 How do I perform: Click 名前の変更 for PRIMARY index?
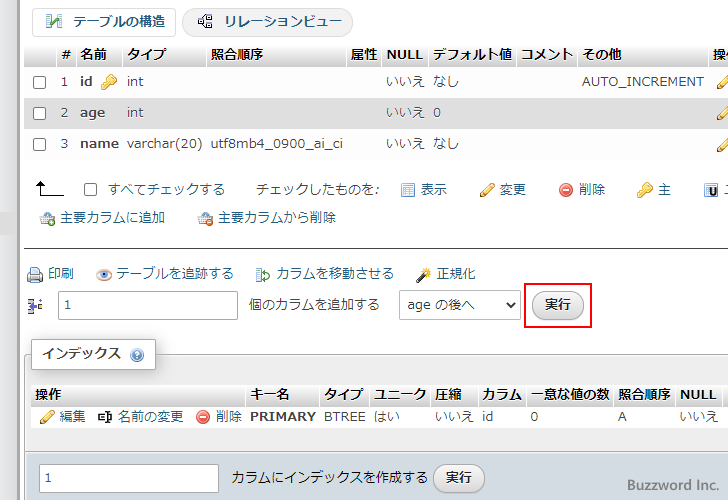click(151, 416)
